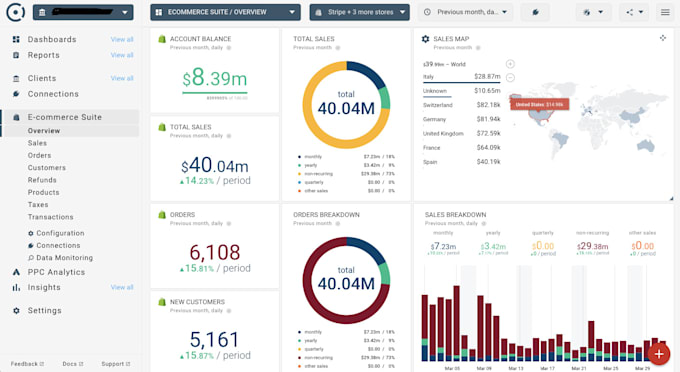
Task: Open the Ecommerce Suite / Overview dropdown
Action: 225,12
